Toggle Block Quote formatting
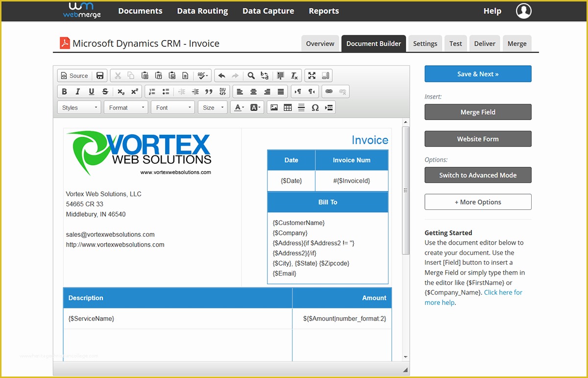The width and height of the screenshot is (588, 378). coord(209,92)
